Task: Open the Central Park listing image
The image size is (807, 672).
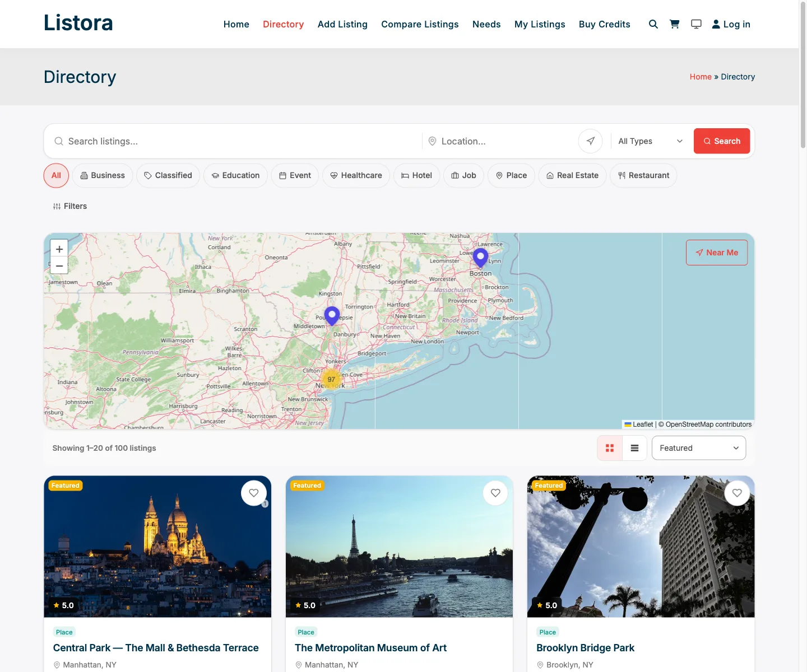Action: pos(157,547)
